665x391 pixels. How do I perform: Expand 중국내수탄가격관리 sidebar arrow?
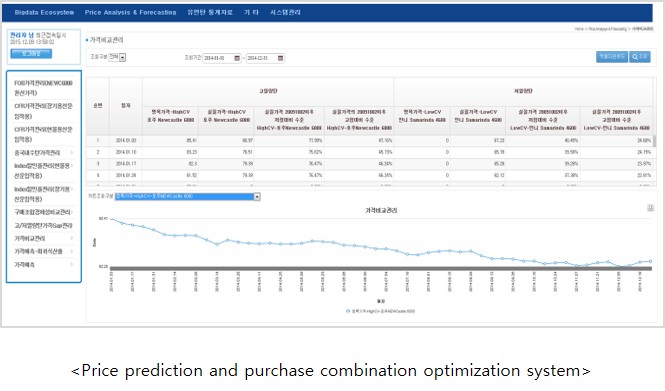coord(72,152)
